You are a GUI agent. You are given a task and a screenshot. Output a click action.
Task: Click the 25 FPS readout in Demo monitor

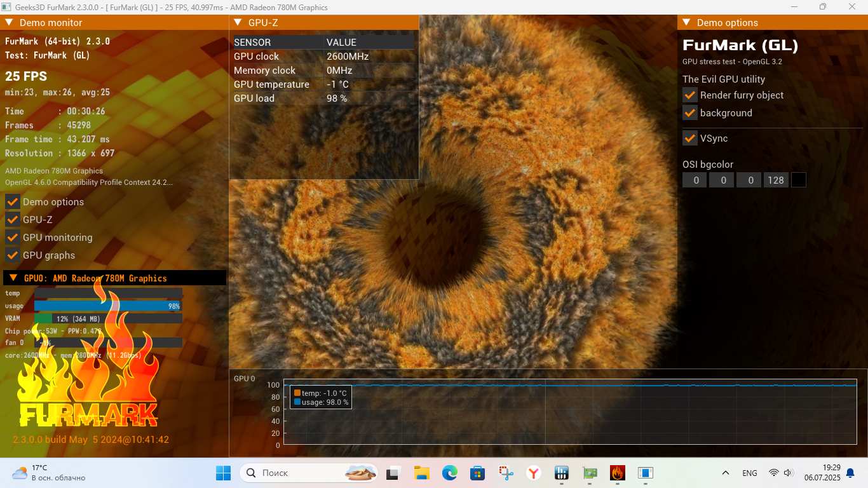[26, 76]
